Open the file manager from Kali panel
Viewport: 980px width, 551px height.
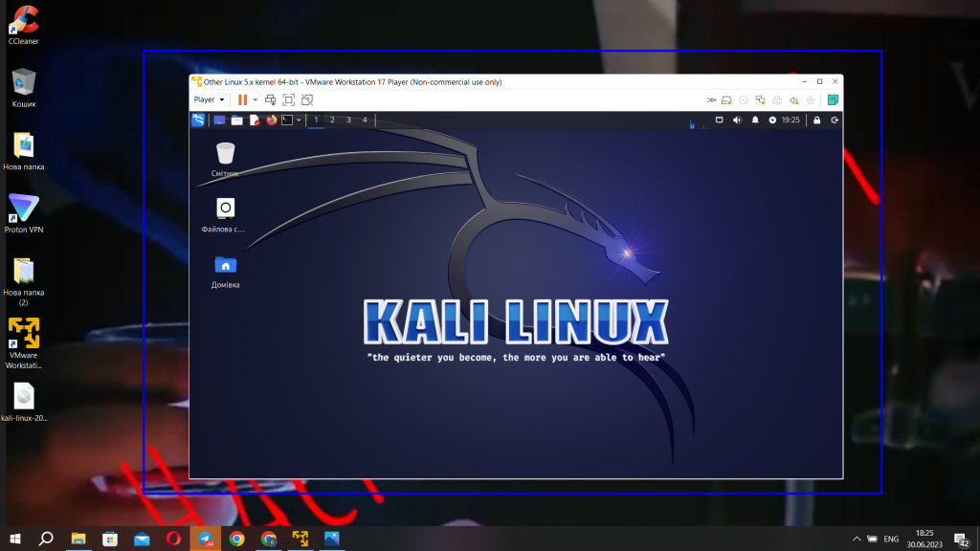(x=236, y=122)
